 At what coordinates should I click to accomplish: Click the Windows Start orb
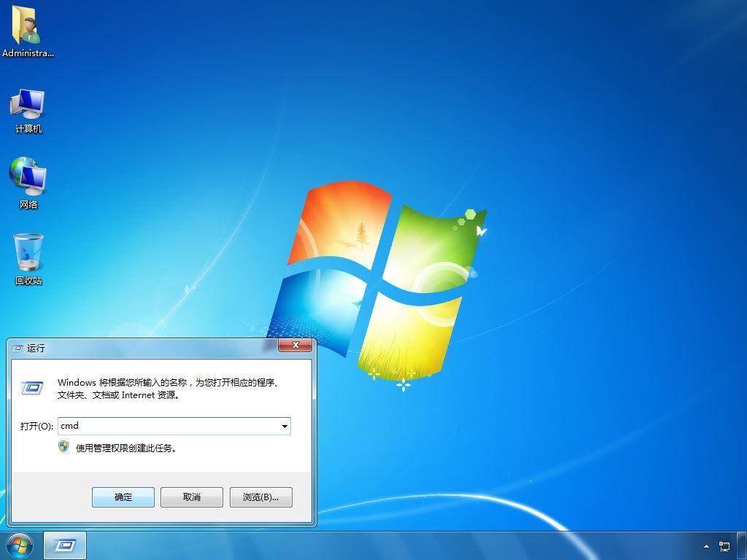[20, 546]
